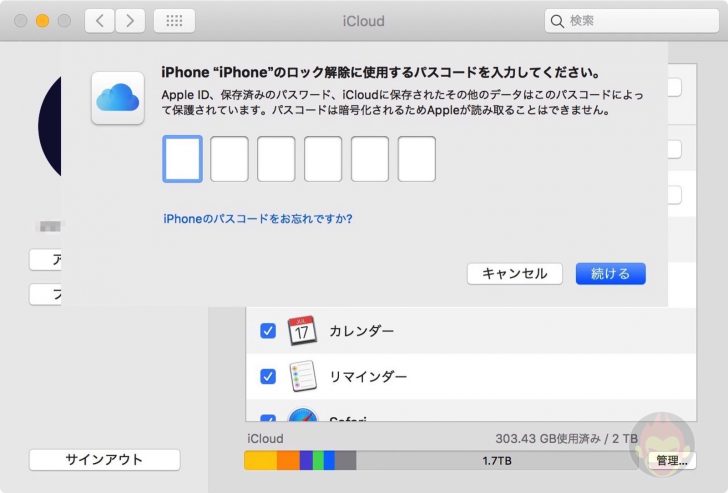
Task: Click the blue 続ける button
Action: pos(610,274)
